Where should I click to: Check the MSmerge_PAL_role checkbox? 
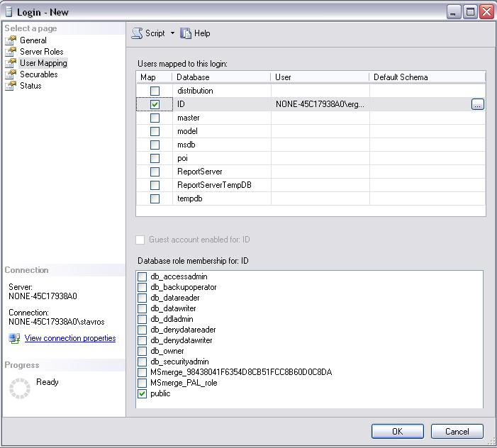pyautogui.click(x=142, y=383)
